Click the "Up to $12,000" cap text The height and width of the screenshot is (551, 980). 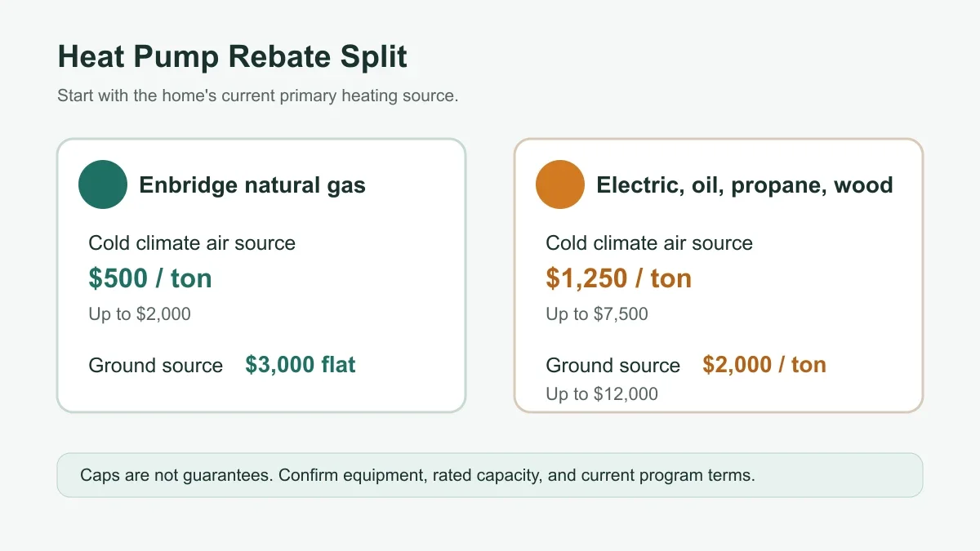(602, 394)
